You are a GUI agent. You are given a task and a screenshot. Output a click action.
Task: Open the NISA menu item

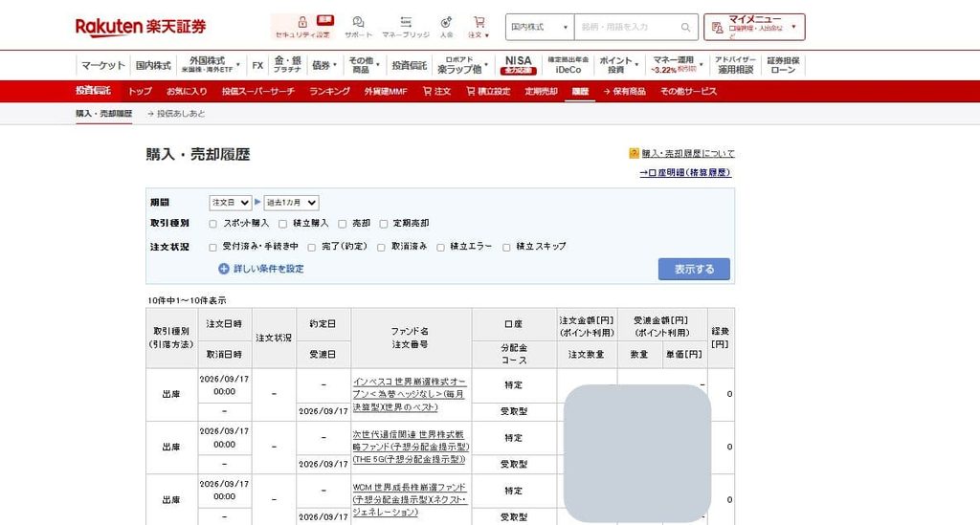tap(518, 64)
